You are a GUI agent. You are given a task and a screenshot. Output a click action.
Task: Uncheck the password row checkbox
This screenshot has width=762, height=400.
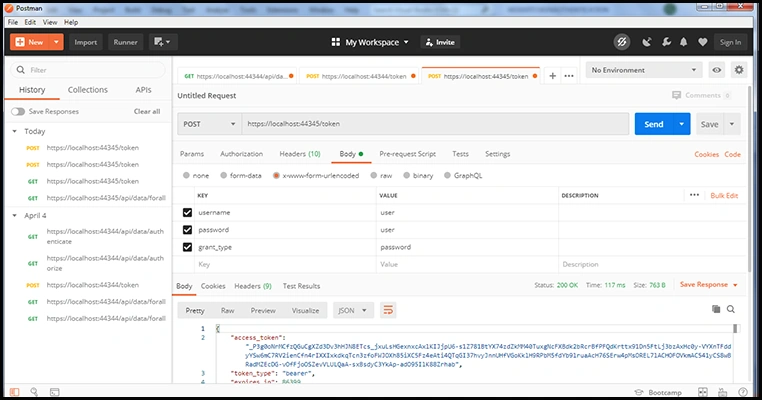pos(187,229)
